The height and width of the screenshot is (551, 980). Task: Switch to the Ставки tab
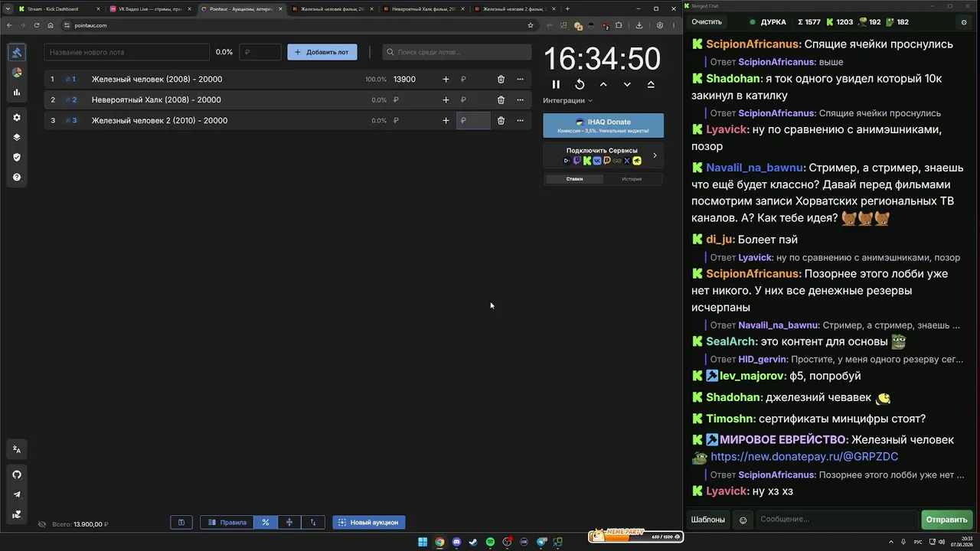[x=574, y=179]
